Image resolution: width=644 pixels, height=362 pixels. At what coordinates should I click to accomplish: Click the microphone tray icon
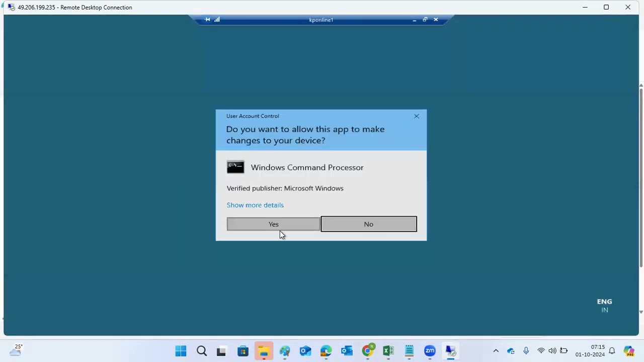[526, 351]
